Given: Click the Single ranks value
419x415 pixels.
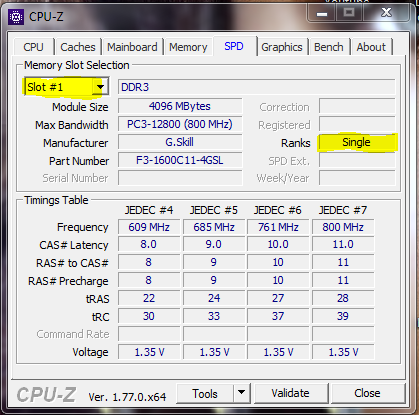Looking at the screenshot, I should click(357, 142).
